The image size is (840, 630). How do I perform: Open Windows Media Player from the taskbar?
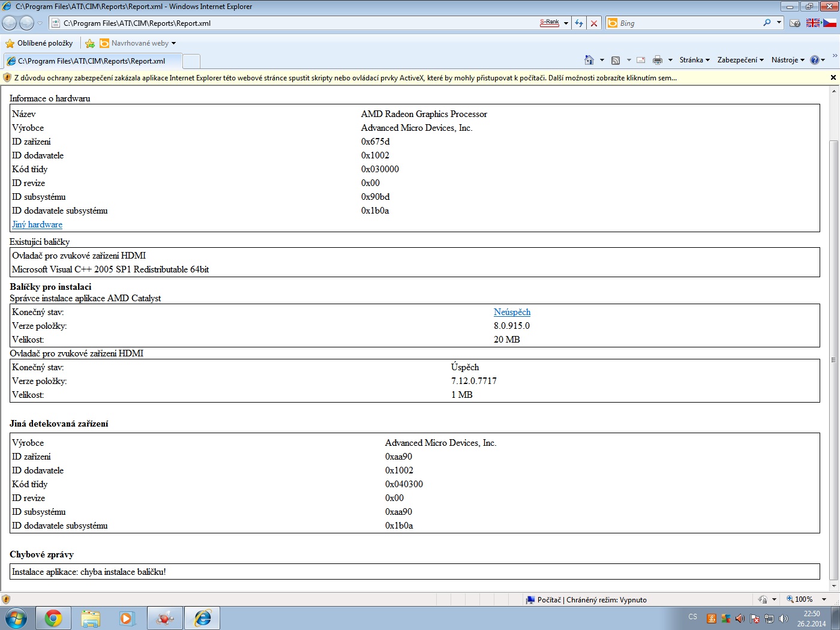pyautogui.click(x=127, y=618)
